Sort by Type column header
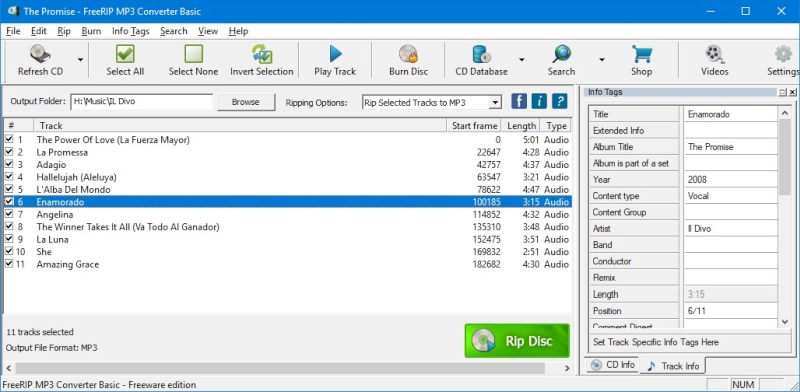Image resolution: width=800 pixels, height=392 pixels. pyautogui.click(x=556, y=126)
